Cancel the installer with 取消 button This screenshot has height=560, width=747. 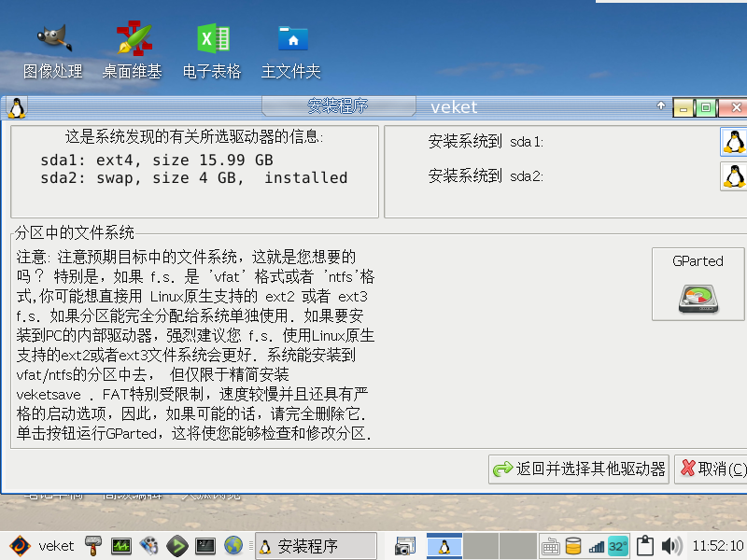pos(712,469)
